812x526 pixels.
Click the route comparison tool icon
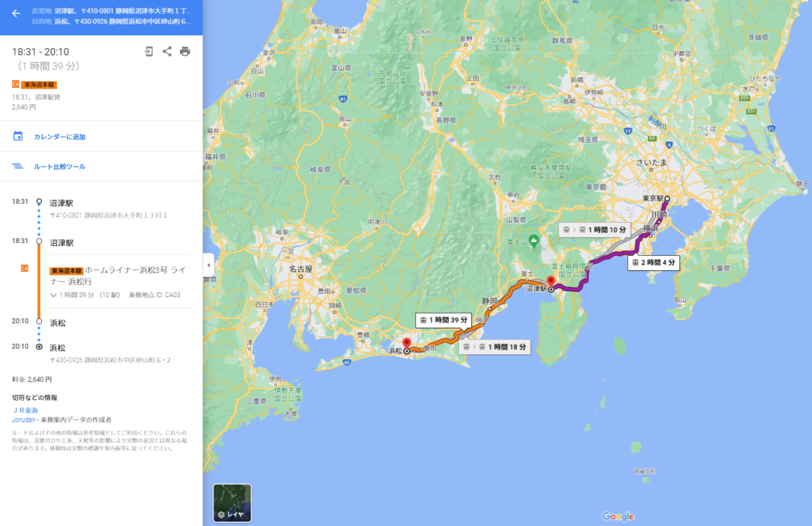18,166
